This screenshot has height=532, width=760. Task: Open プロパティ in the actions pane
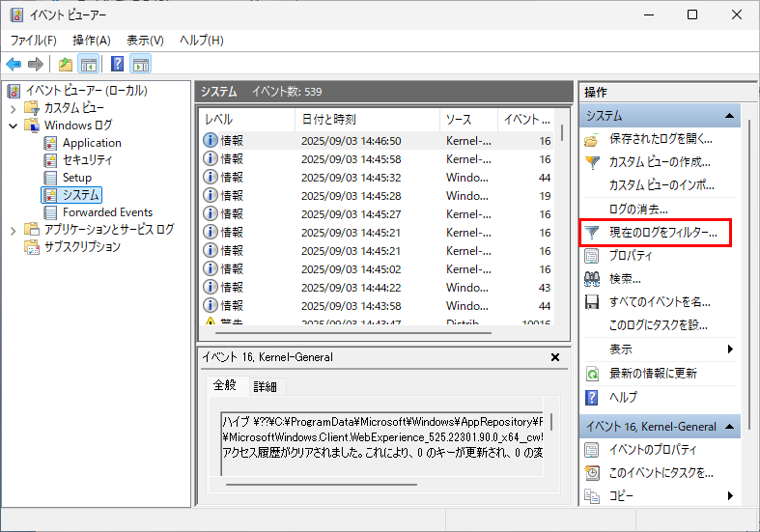pyautogui.click(x=630, y=255)
